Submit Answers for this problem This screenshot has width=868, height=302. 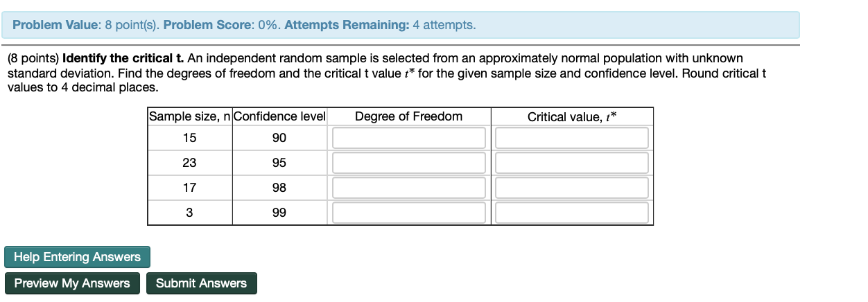coord(201,283)
